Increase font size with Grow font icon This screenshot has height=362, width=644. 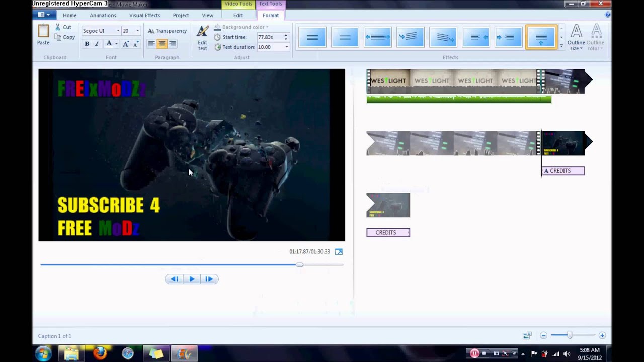126,44
